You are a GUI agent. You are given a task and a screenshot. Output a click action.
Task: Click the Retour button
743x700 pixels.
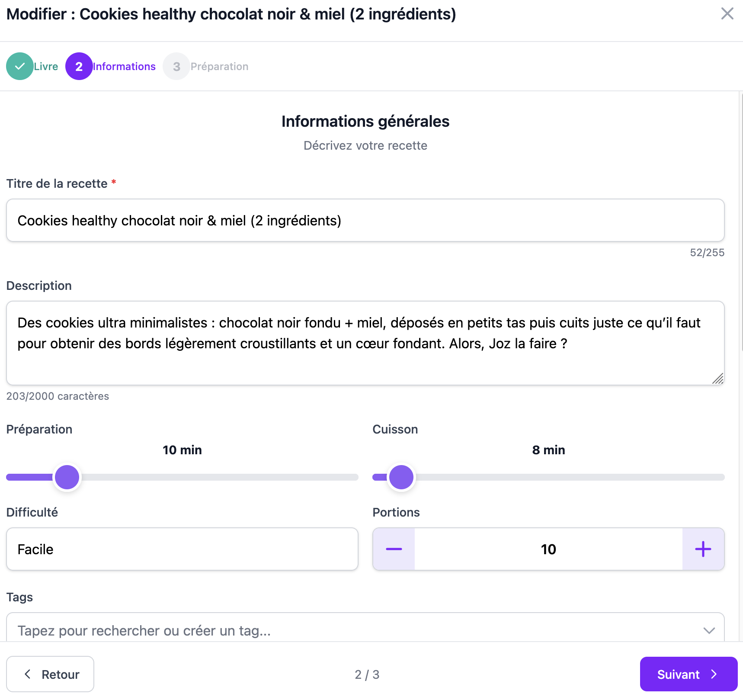pos(50,674)
